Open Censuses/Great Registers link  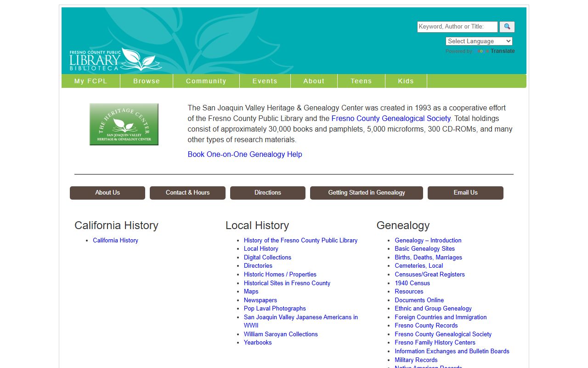[430, 274]
